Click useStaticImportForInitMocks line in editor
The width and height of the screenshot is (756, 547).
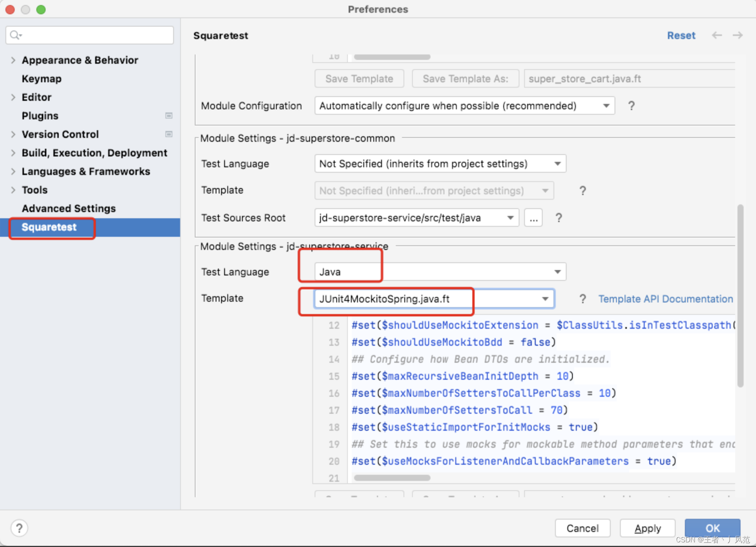[475, 427]
